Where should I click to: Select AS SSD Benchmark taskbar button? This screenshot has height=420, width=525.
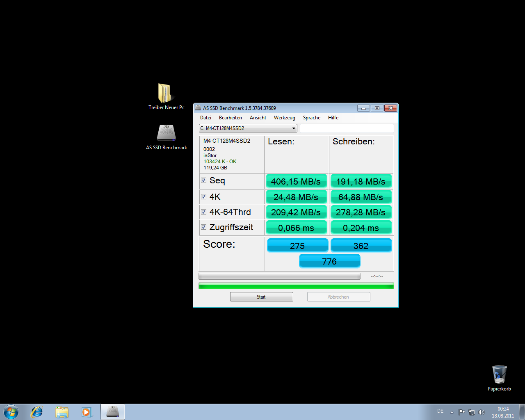point(113,412)
